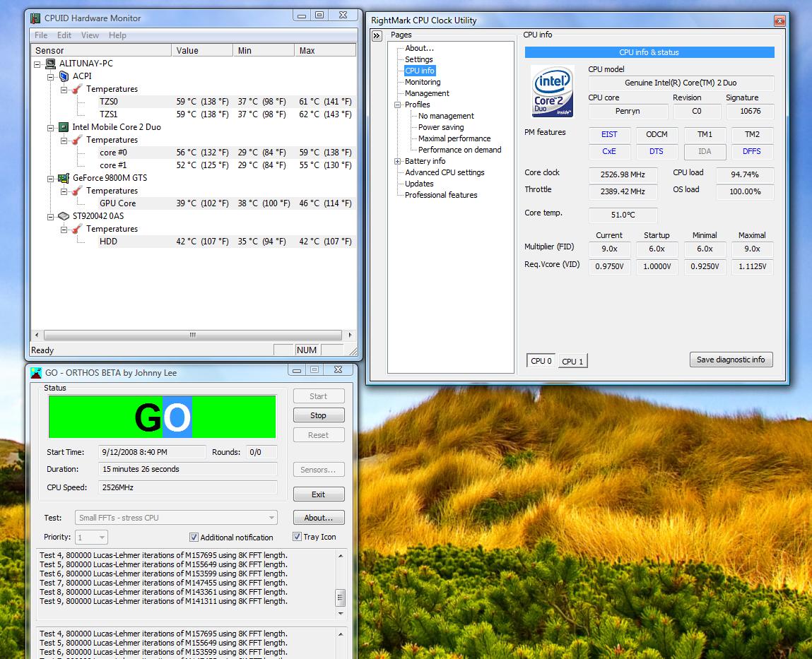Click the double-arrow collapse icon beside Pages
Image resolution: width=812 pixels, height=659 pixels.
(377, 36)
